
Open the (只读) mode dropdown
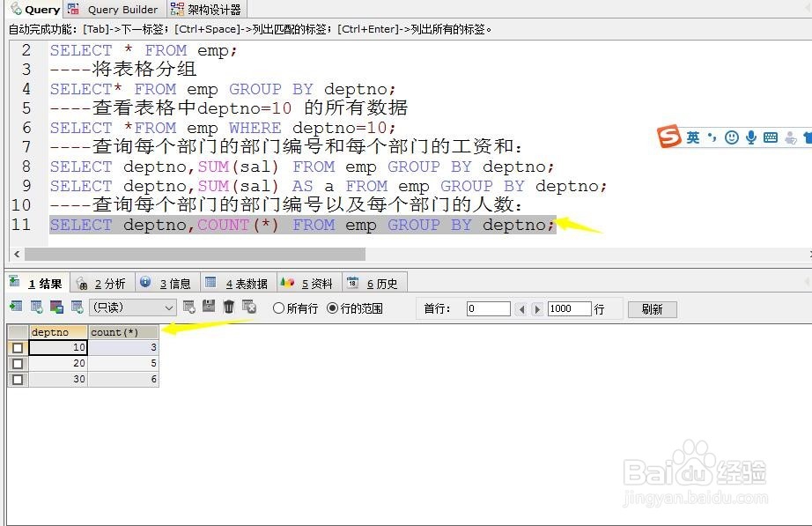[x=133, y=308]
